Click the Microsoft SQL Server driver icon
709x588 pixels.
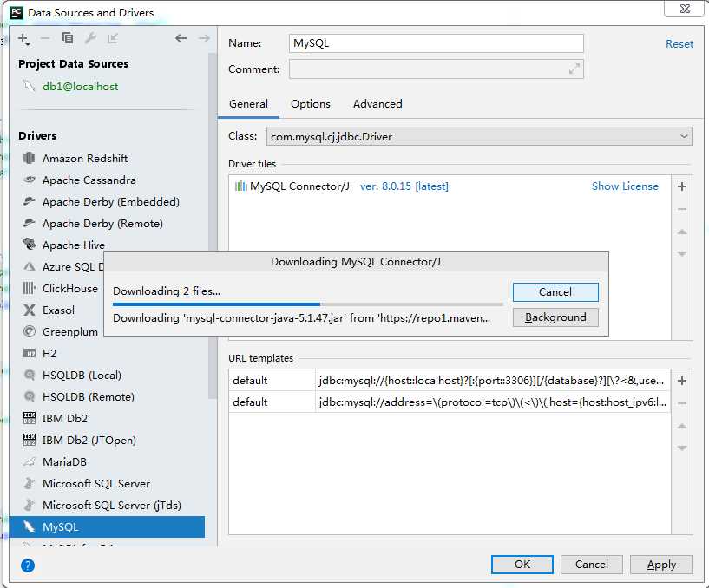pos(29,483)
